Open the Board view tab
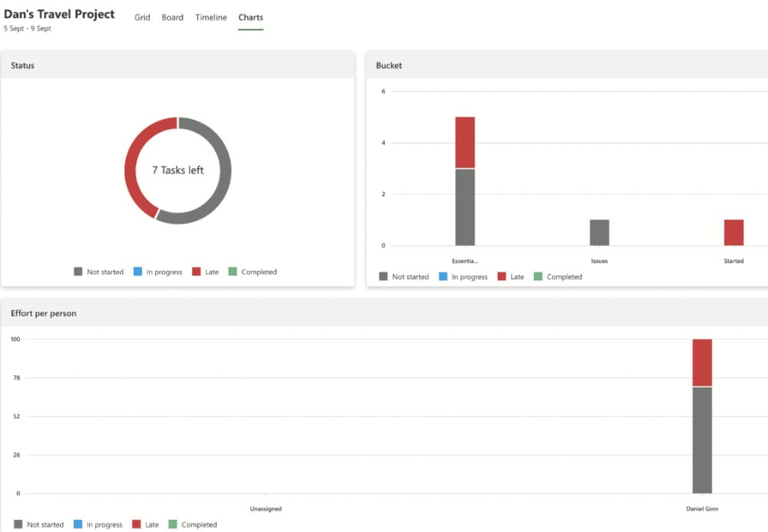The height and width of the screenshot is (532, 768). click(172, 18)
